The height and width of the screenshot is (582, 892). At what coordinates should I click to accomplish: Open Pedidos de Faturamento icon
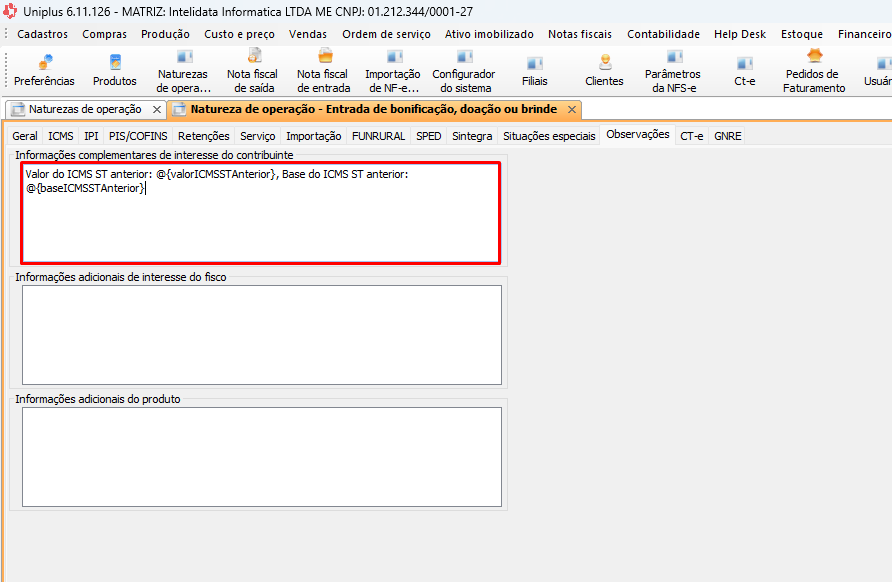[x=814, y=72]
